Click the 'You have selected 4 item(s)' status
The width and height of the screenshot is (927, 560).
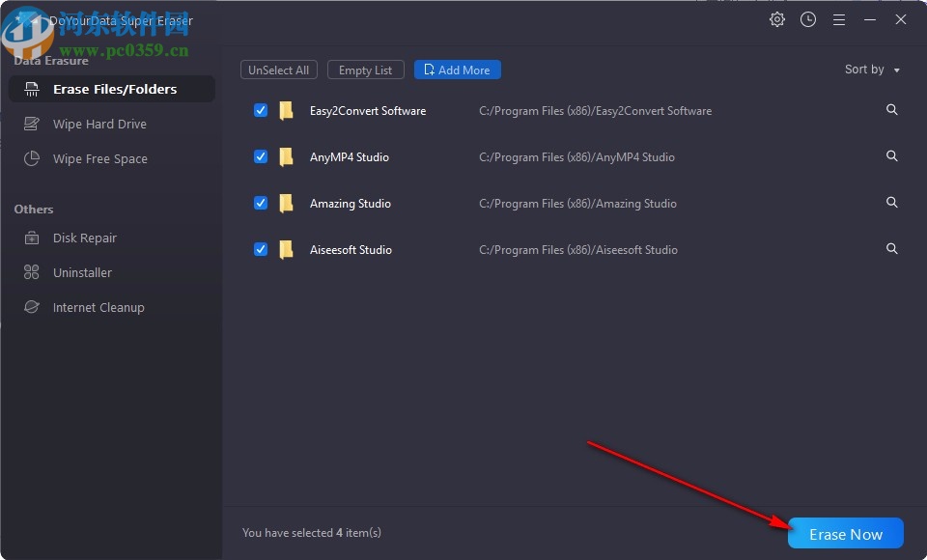[312, 533]
